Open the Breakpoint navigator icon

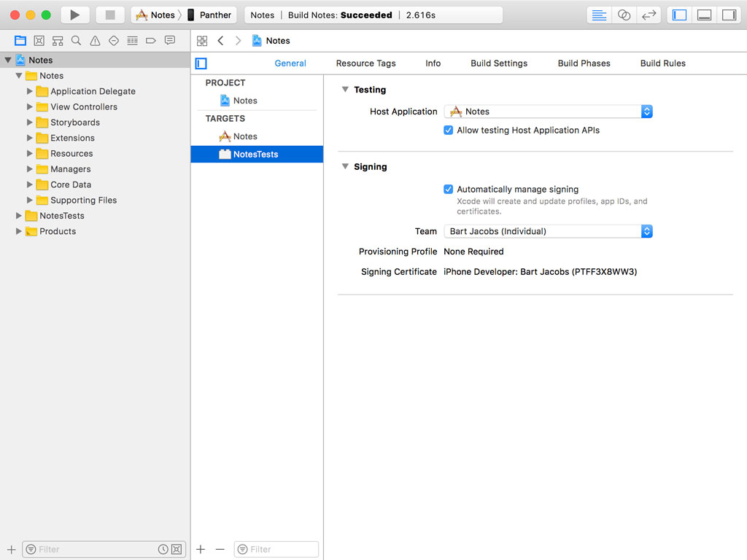[150, 41]
